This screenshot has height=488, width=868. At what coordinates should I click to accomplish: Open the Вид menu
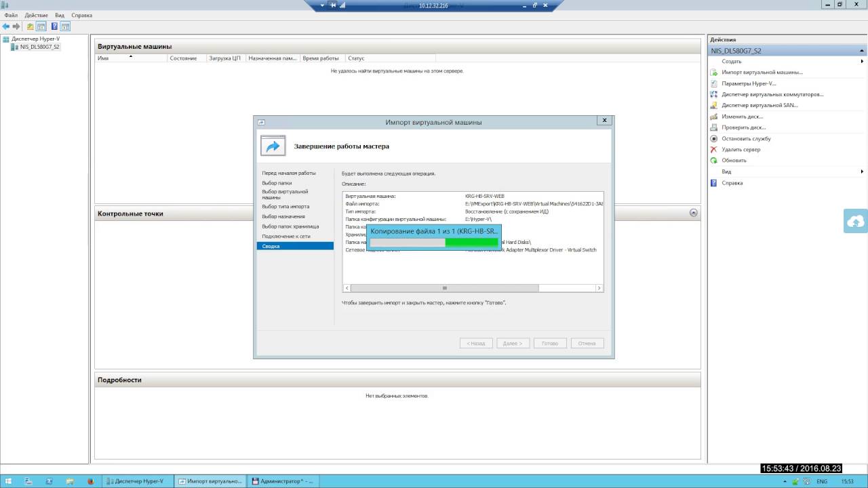[60, 15]
